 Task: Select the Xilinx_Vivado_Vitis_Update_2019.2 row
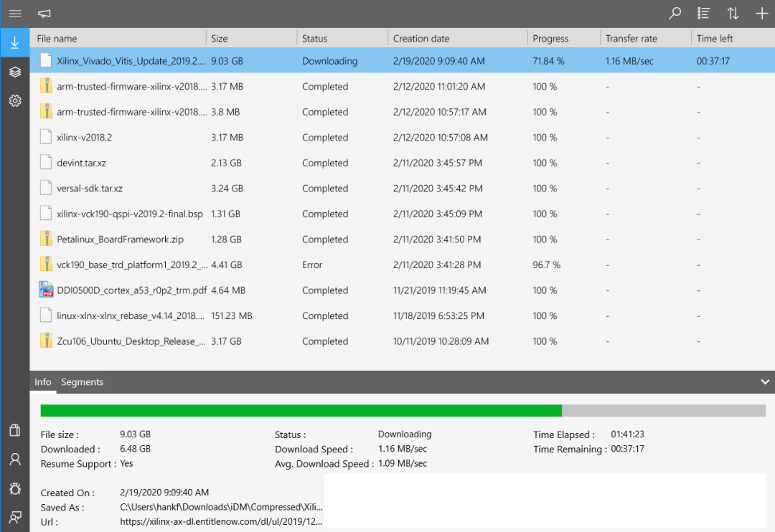(x=403, y=61)
